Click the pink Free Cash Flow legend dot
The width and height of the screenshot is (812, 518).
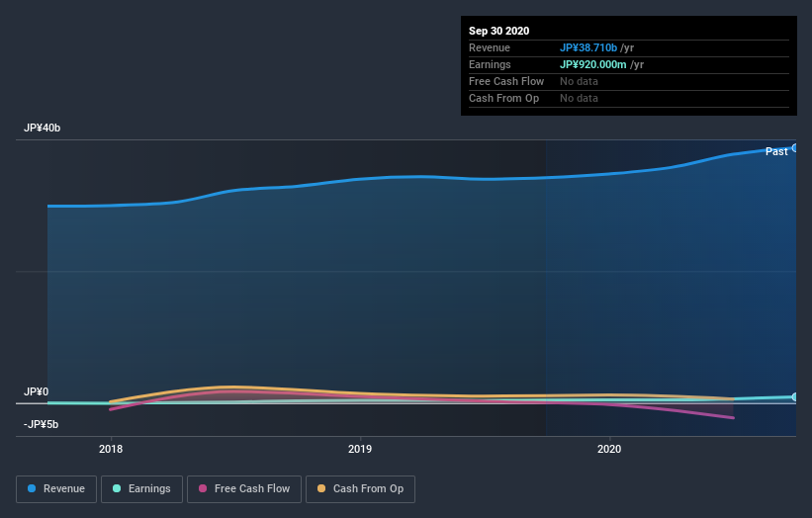(x=203, y=488)
